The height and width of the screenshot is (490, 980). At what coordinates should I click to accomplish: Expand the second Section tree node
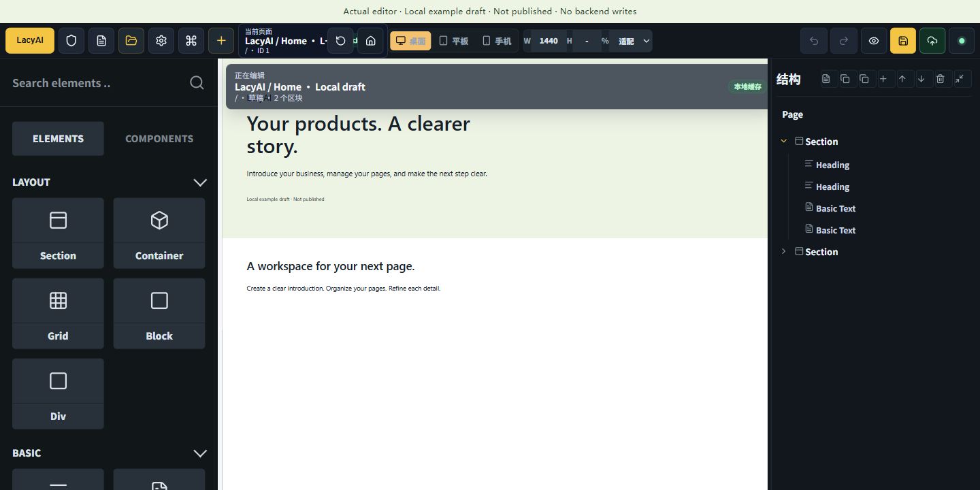783,251
